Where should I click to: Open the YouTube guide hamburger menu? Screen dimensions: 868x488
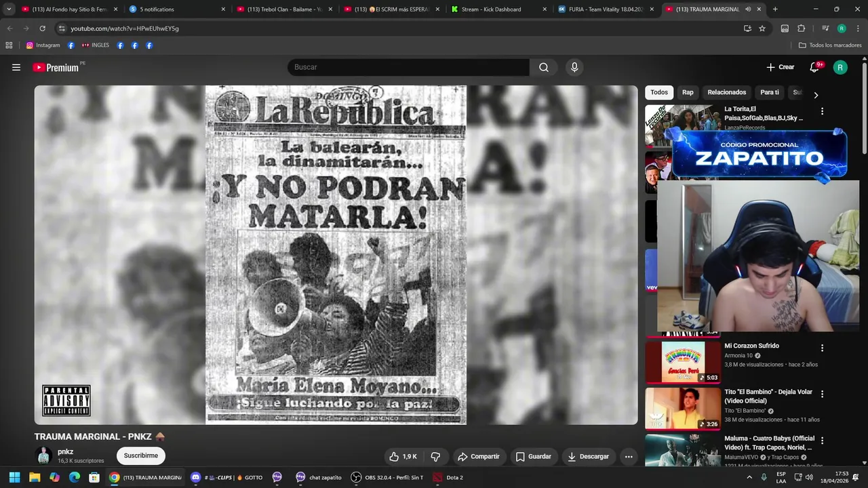(x=16, y=67)
